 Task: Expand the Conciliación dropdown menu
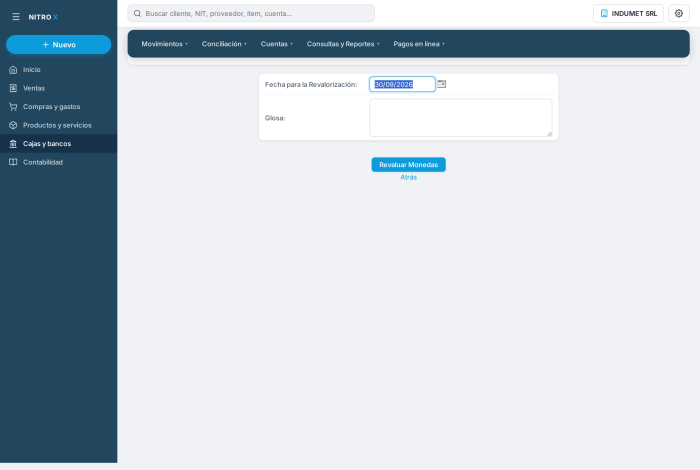point(224,44)
